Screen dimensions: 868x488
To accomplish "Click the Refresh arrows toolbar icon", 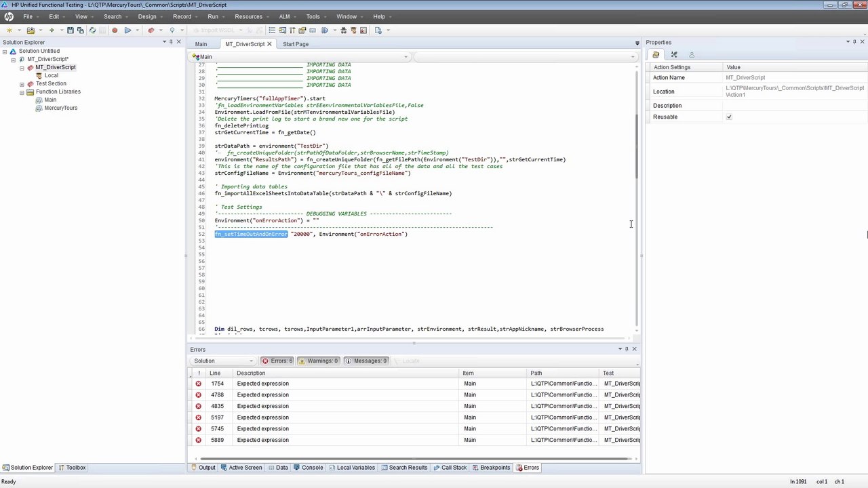I will tap(93, 30).
